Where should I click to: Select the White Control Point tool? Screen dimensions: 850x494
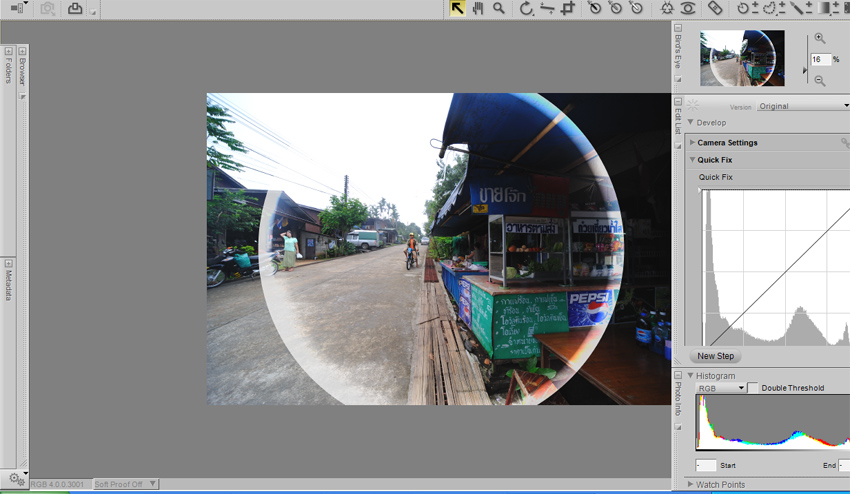pos(636,8)
